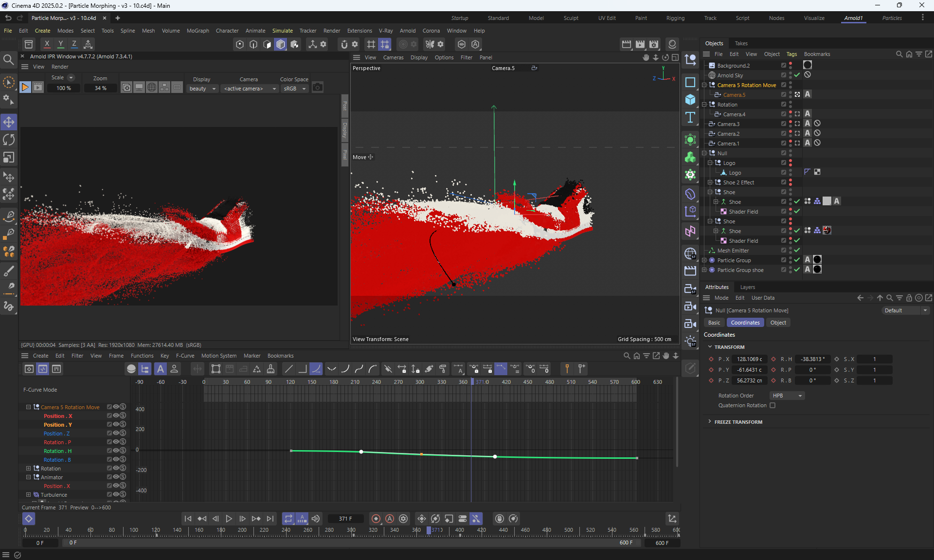Viewport: 934px width, 560px height.
Task: Open the MoGraph menu
Action: click(x=198, y=31)
